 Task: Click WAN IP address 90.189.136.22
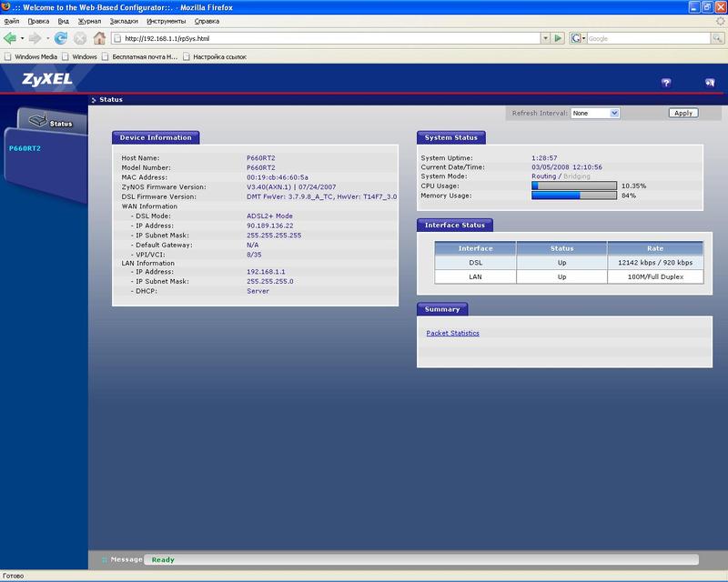click(x=269, y=226)
